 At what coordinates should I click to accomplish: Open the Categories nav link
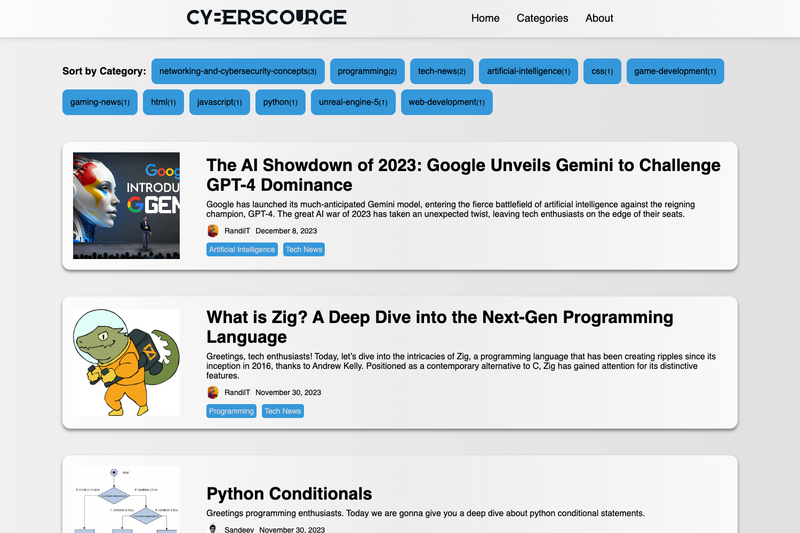coord(542,18)
